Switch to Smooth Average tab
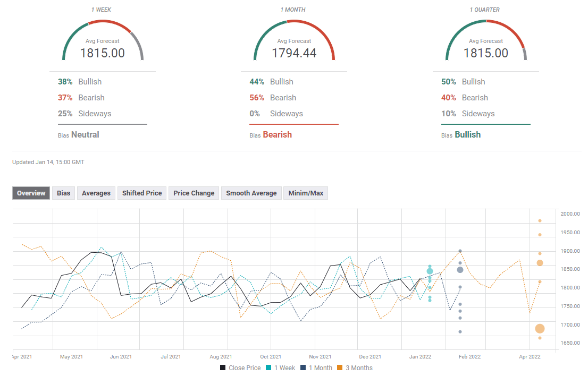Image resolution: width=588 pixels, height=376 pixels. pos(251,193)
